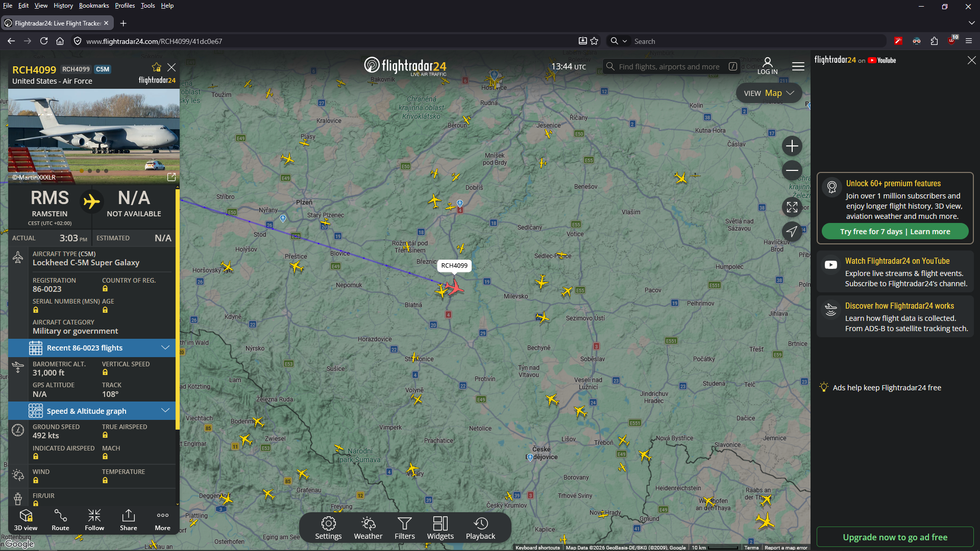Click Upgrade now to go ad free
This screenshot has width=980, height=551.
[895, 537]
